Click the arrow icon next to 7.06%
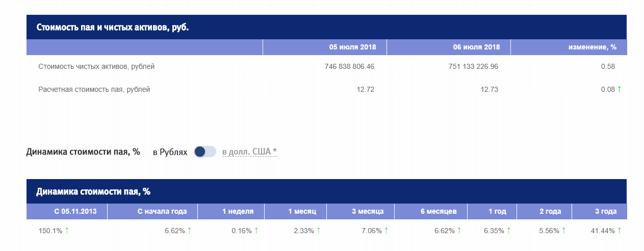Screen dimensions: 644x251 [386, 231]
